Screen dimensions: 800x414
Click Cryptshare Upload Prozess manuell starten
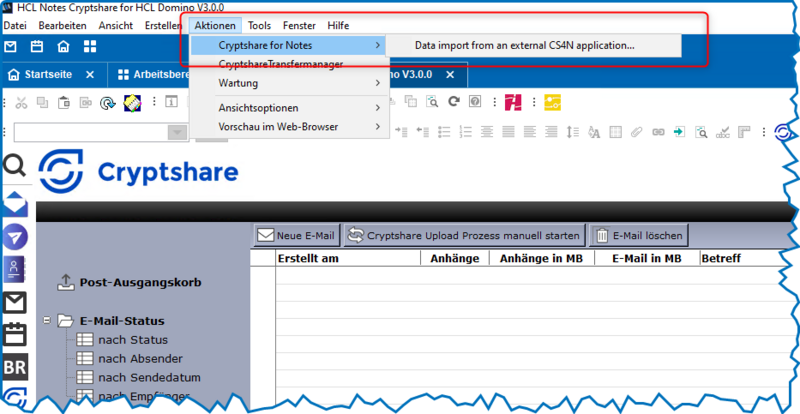pos(463,235)
